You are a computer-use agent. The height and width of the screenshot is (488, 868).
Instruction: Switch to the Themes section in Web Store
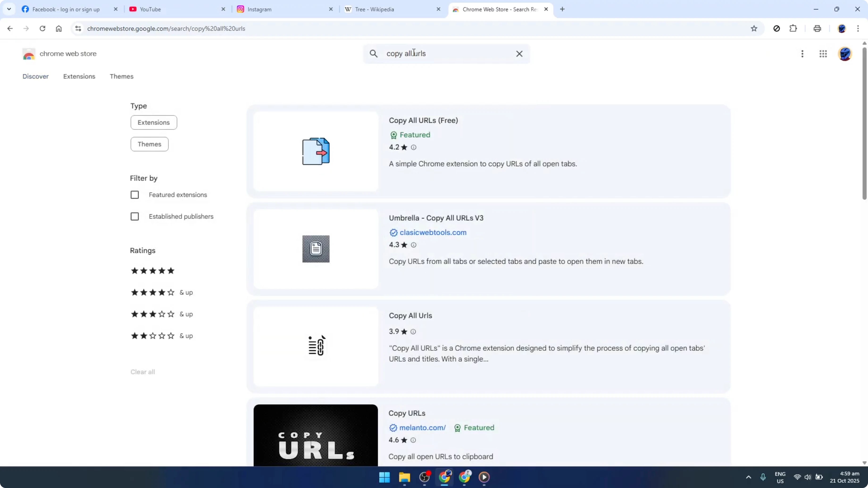(122, 76)
